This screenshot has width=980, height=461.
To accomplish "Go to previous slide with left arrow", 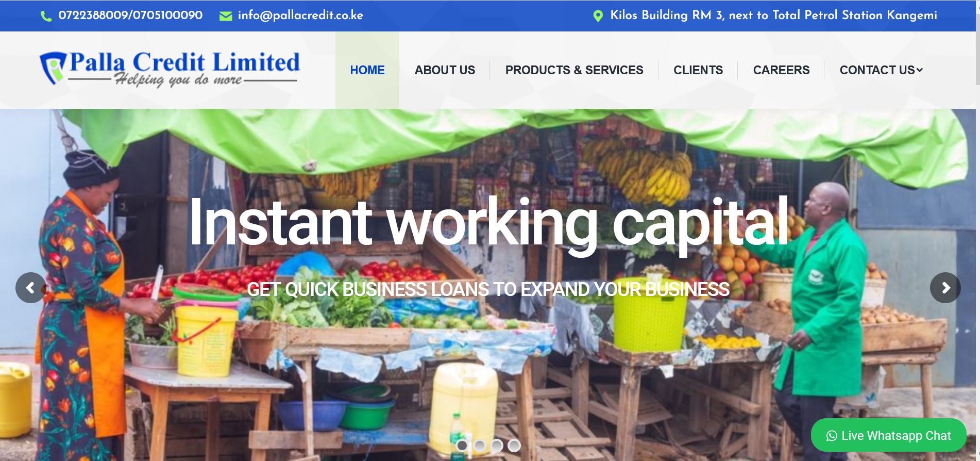I will coord(31,288).
